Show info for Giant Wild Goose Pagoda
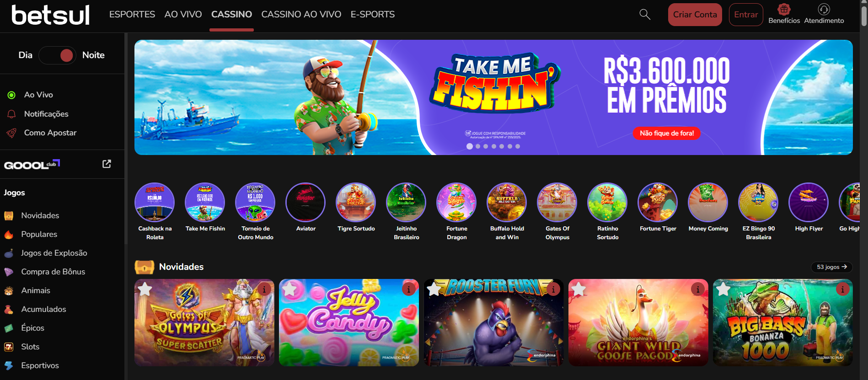868x380 pixels. (697, 289)
